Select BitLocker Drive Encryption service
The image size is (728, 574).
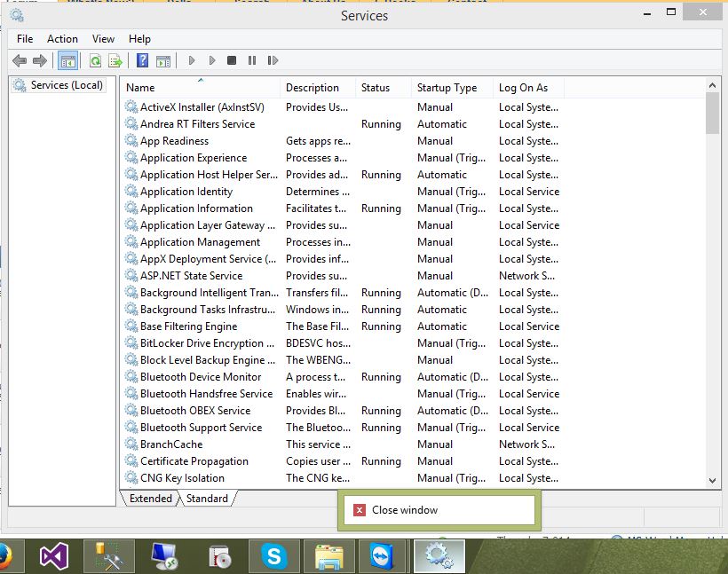[x=342, y=343]
